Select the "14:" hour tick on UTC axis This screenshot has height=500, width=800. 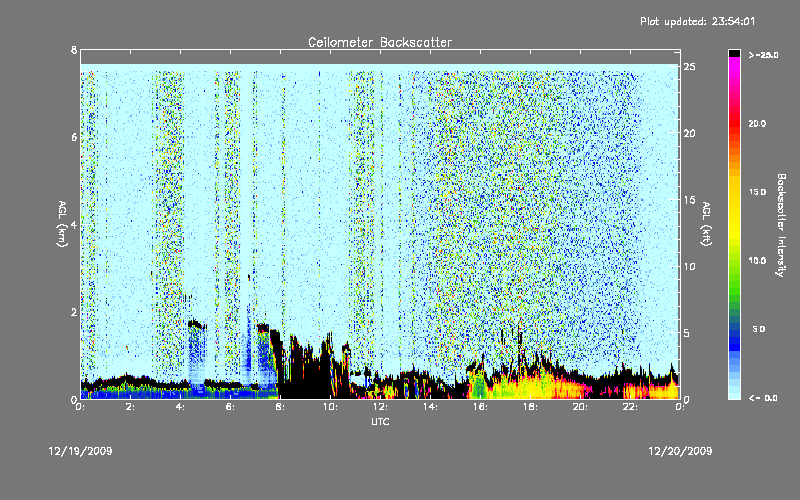click(430, 407)
